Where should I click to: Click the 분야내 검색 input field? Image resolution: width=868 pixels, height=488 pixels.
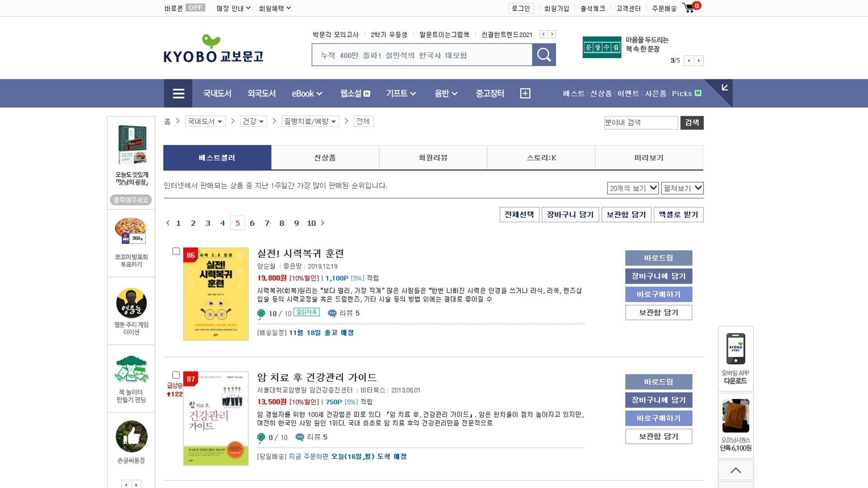(x=640, y=122)
